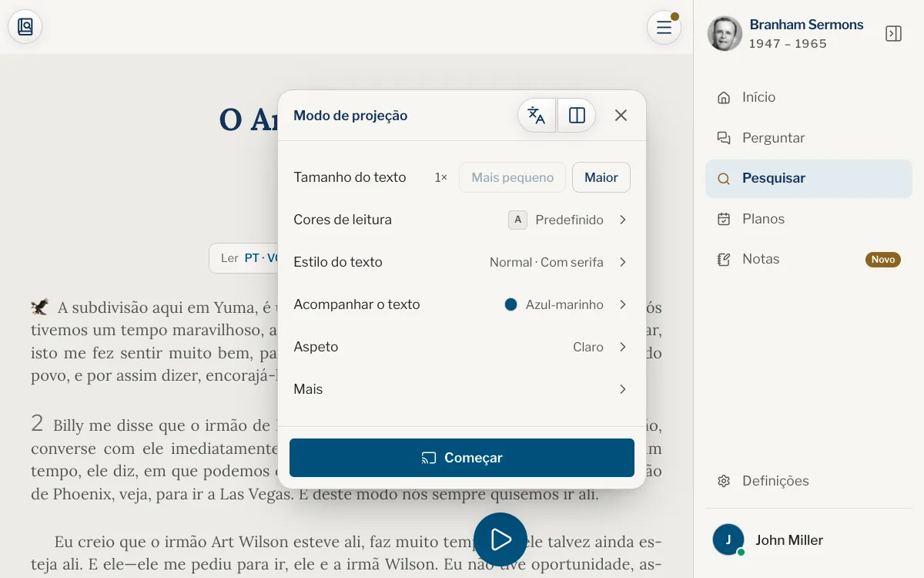Expand the Acompanhar o texto option
This screenshot has width=924, height=578.
coord(462,304)
